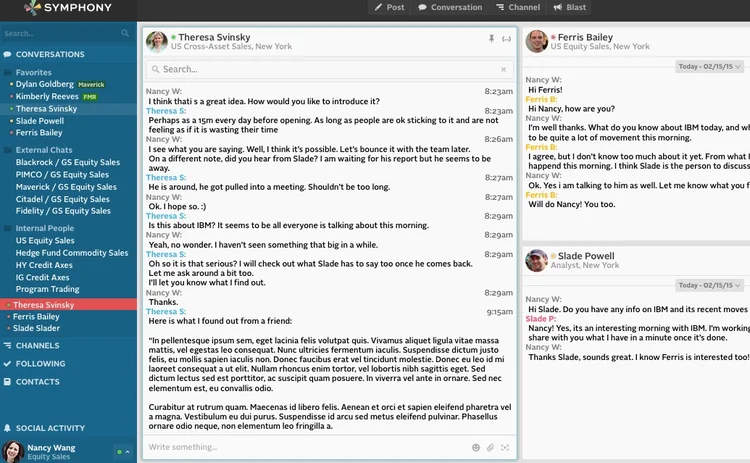Open the emoji picker in message box
The width and height of the screenshot is (750, 463).
[x=476, y=447]
